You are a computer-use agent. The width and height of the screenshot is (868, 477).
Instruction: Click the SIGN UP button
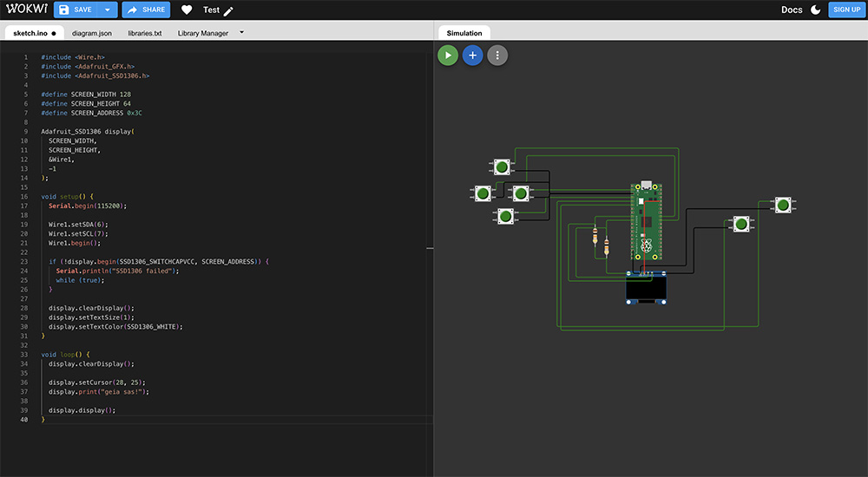[x=846, y=10]
